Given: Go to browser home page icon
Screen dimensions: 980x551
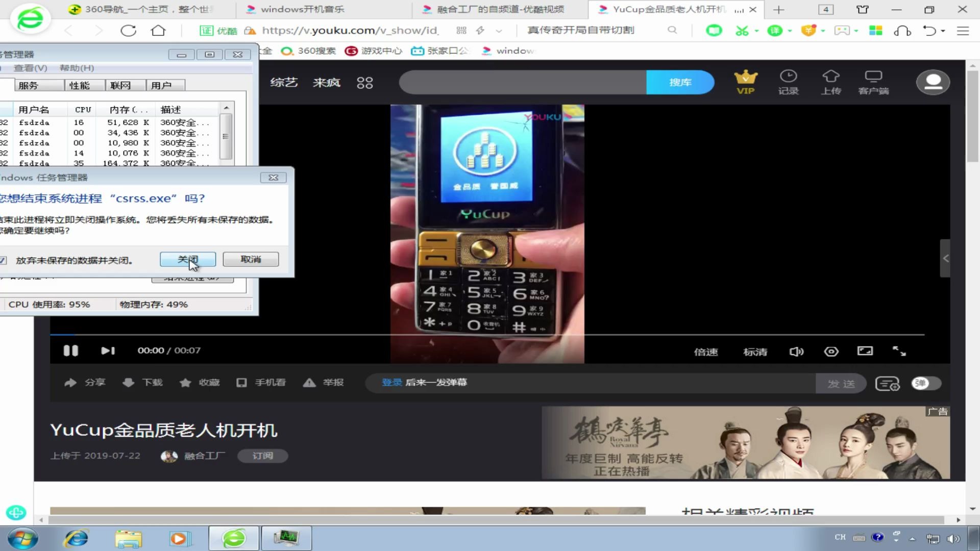Looking at the screenshot, I should 158,31.
